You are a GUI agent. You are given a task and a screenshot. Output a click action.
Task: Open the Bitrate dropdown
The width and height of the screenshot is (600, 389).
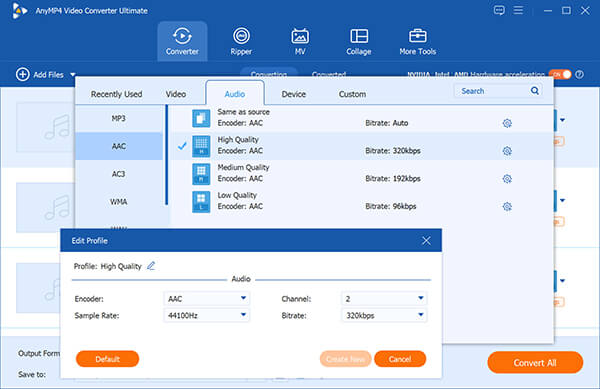384,315
